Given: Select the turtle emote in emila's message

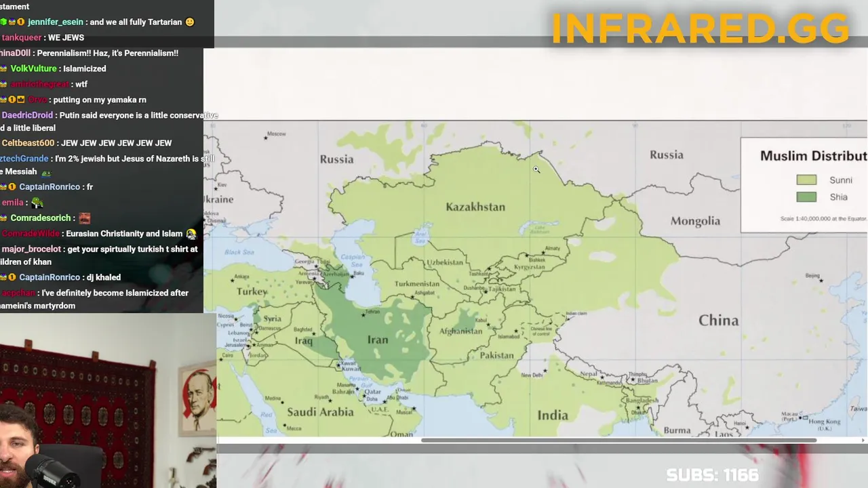Looking at the screenshot, I should 37,203.
